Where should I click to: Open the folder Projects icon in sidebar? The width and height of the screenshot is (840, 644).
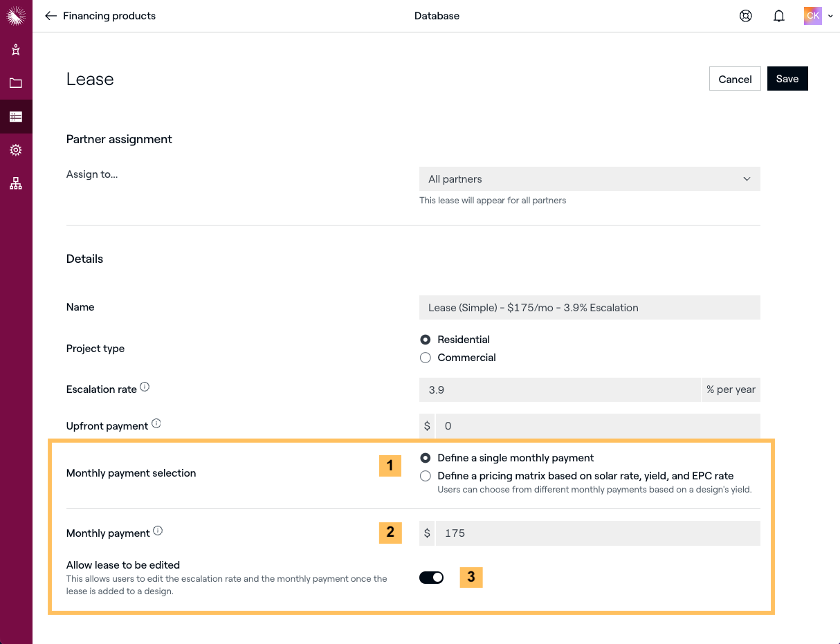coord(16,83)
